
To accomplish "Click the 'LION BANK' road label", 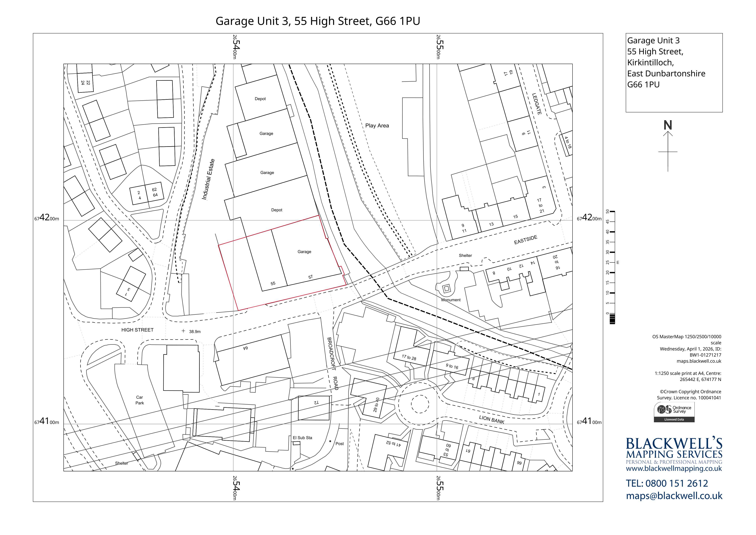I will [492, 419].
